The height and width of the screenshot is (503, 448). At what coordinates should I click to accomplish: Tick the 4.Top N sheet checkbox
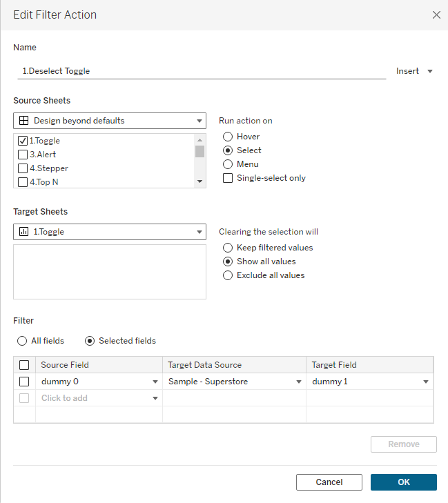coord(23,182)
